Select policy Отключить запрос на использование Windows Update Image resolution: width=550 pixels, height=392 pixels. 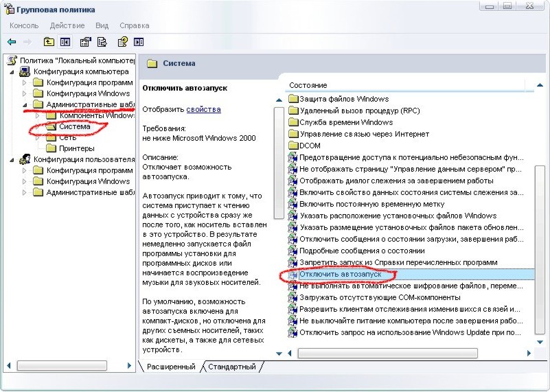pyautogui.click(x=404, y=332)
